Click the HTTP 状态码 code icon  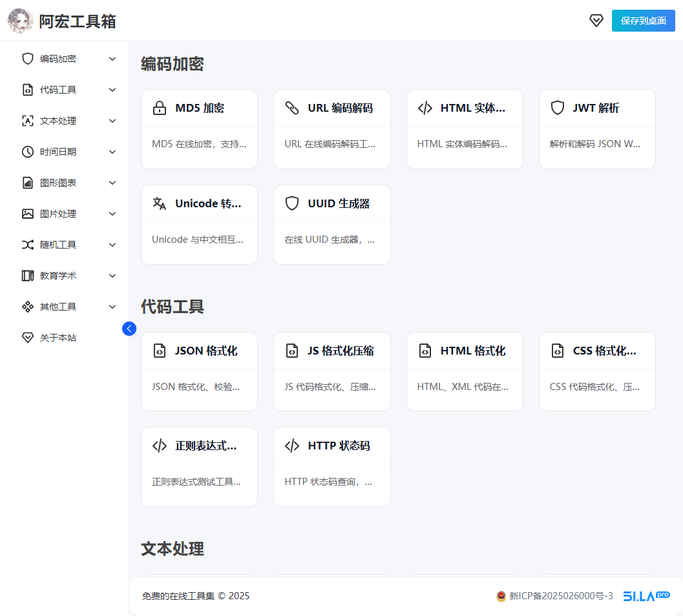pyautogui.click(x=292, y=445)
